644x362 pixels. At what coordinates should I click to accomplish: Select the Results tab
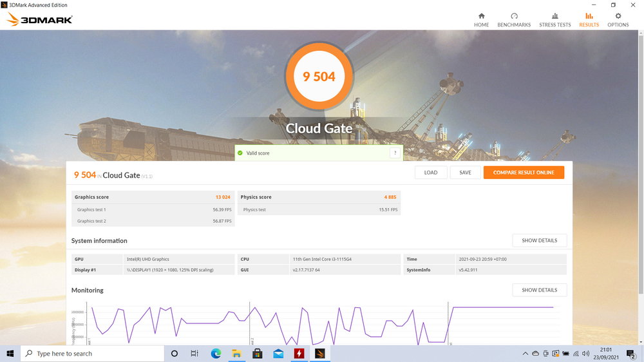[x=589, y=20]
